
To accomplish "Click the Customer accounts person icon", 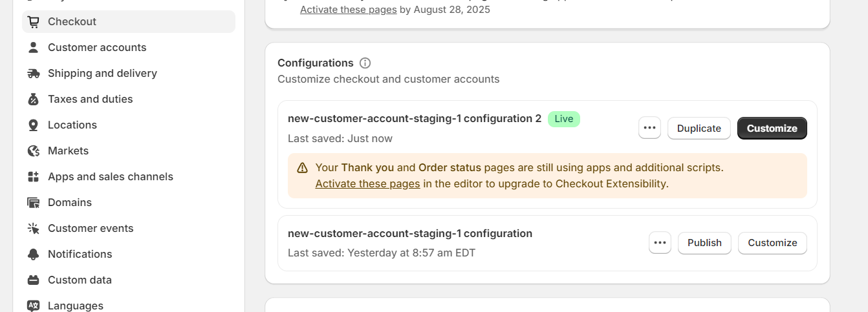I will pyautogui.click(x=34, y=48).
